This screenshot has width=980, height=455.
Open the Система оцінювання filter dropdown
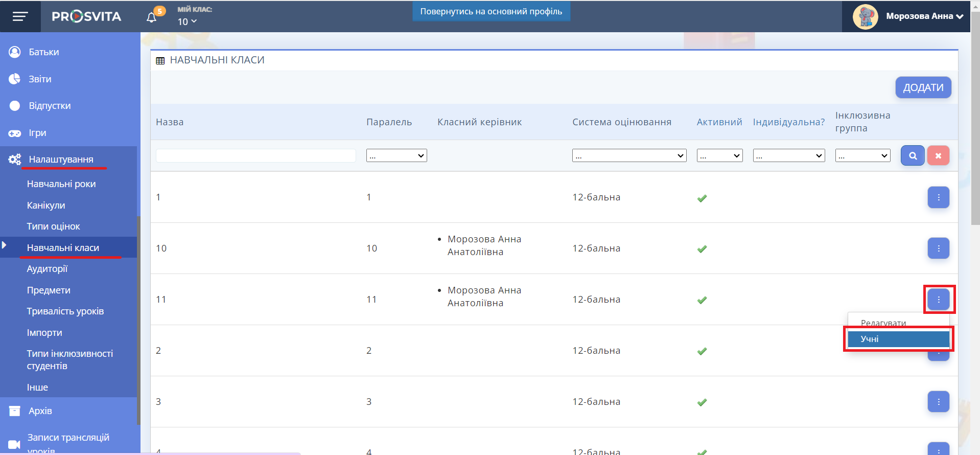[629, 155]
